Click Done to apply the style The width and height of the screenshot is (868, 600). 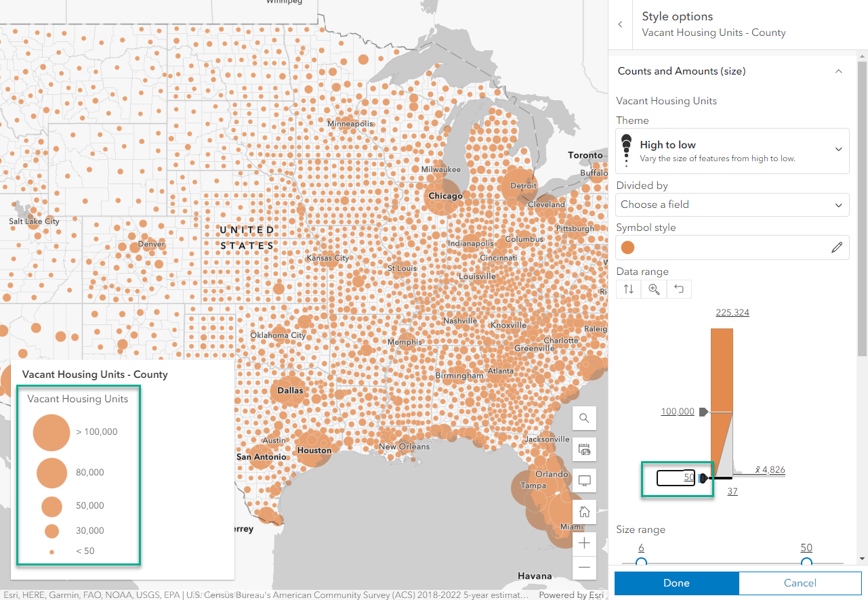tap(676, 583)
